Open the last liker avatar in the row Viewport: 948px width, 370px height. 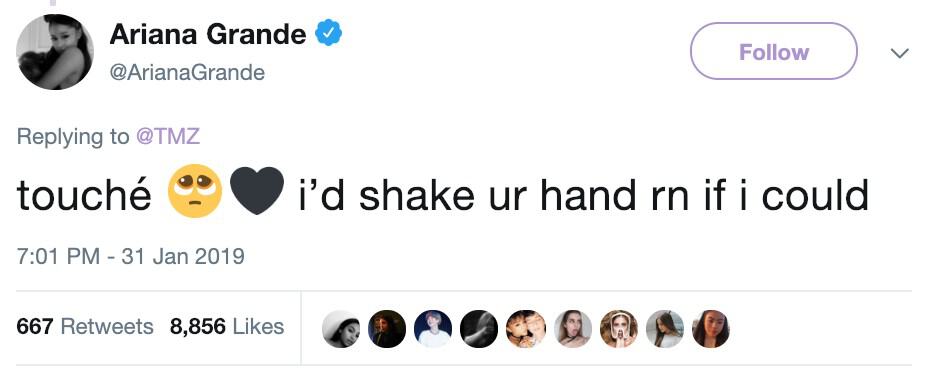point(710,329)
